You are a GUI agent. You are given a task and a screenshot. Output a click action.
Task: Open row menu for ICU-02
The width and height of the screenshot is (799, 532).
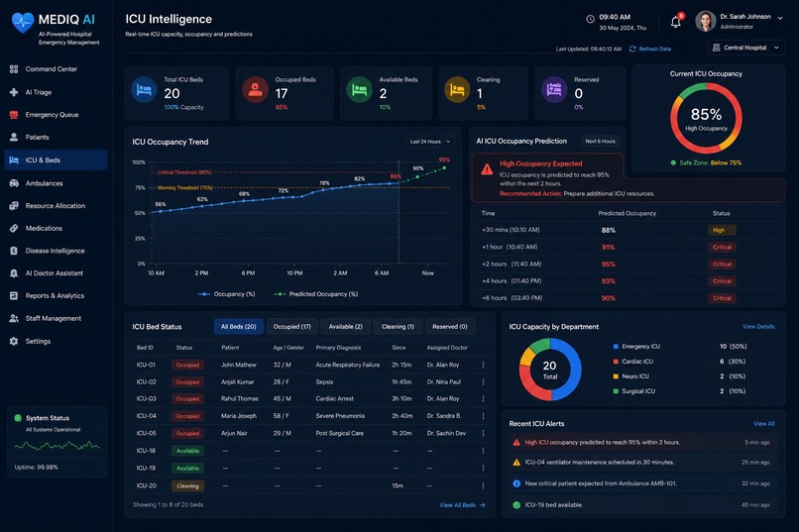[483, 381]
